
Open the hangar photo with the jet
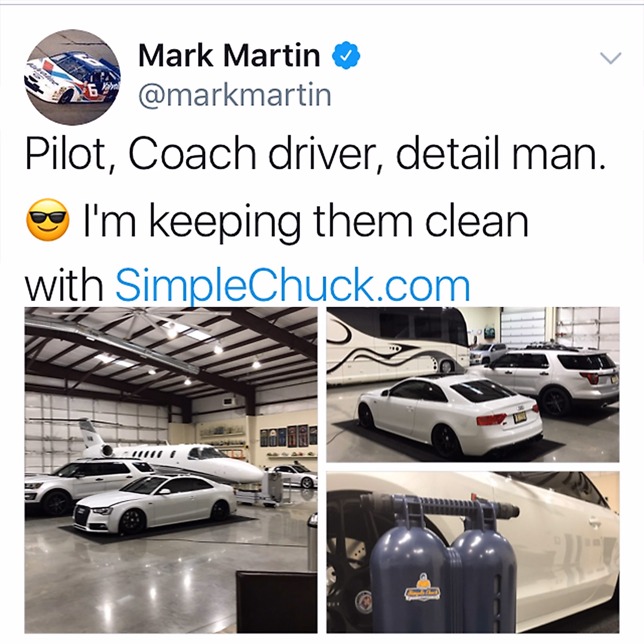[171, 470]
